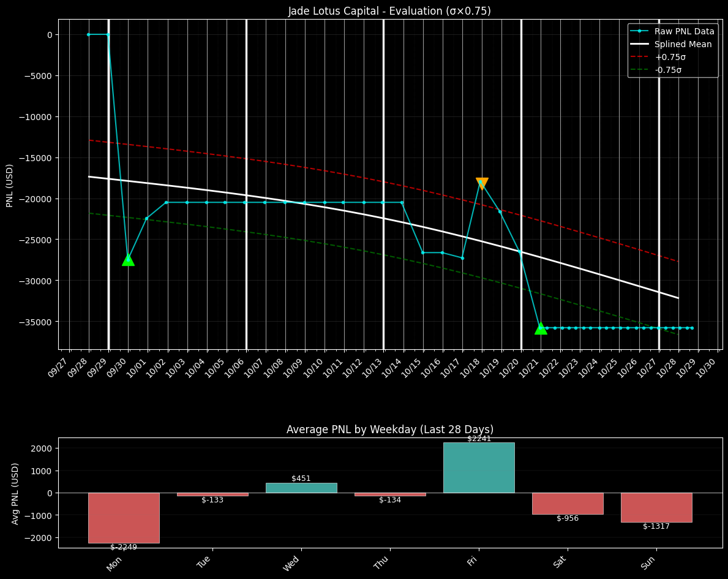
Task: Click the +0.75σ legend entry
Action: 670,57
